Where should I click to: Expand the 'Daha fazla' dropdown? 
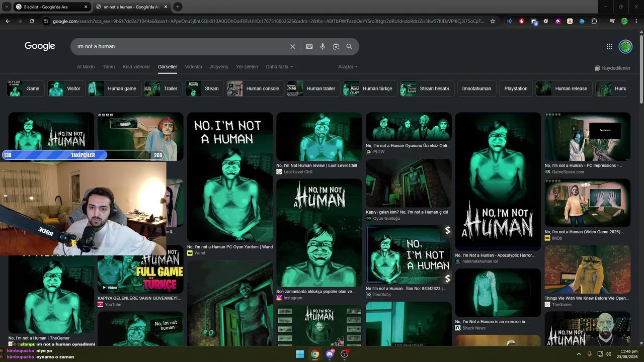(279, 67)
